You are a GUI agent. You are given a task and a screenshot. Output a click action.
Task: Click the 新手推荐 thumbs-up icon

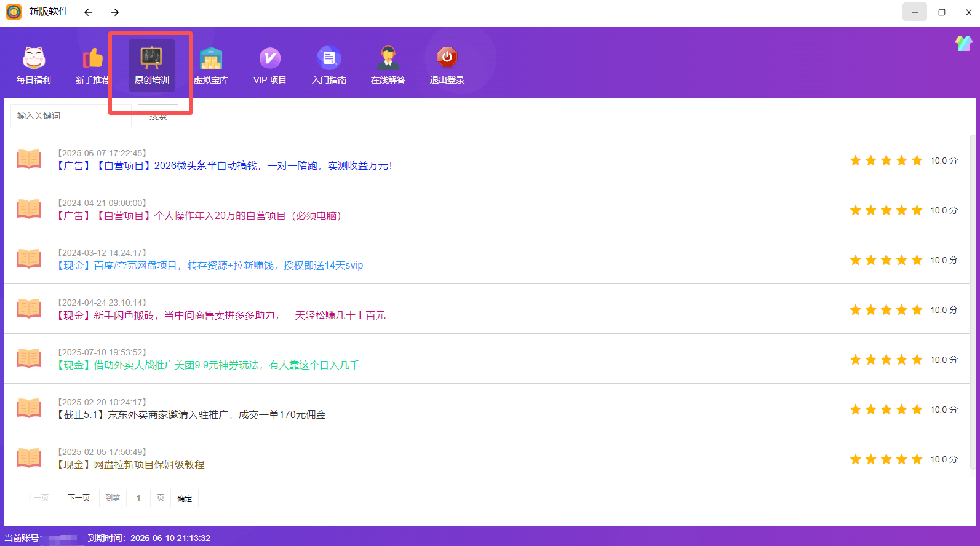92,58
